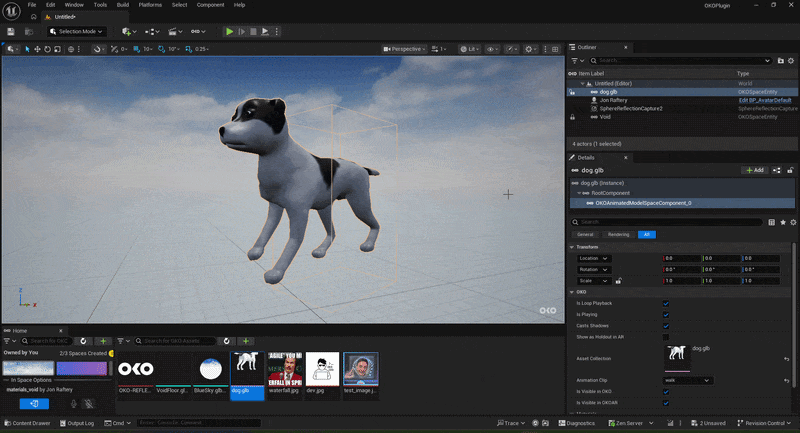Screen dimensions: 800x433
Task: Open the Location type dropdown
Action: point(593,258)
